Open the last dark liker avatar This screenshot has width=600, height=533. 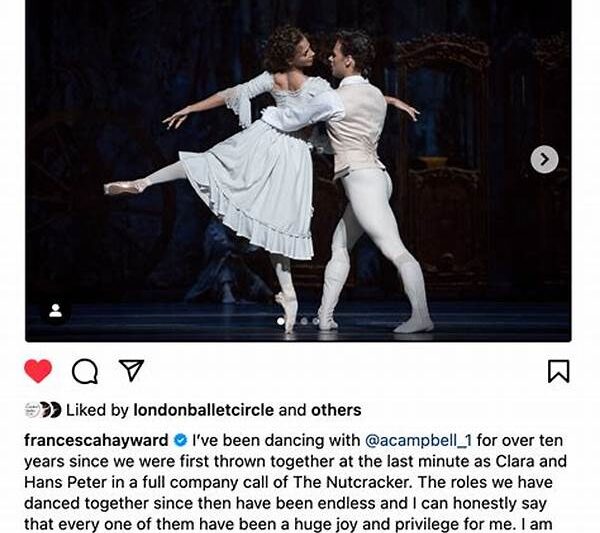tap(55, 410)
